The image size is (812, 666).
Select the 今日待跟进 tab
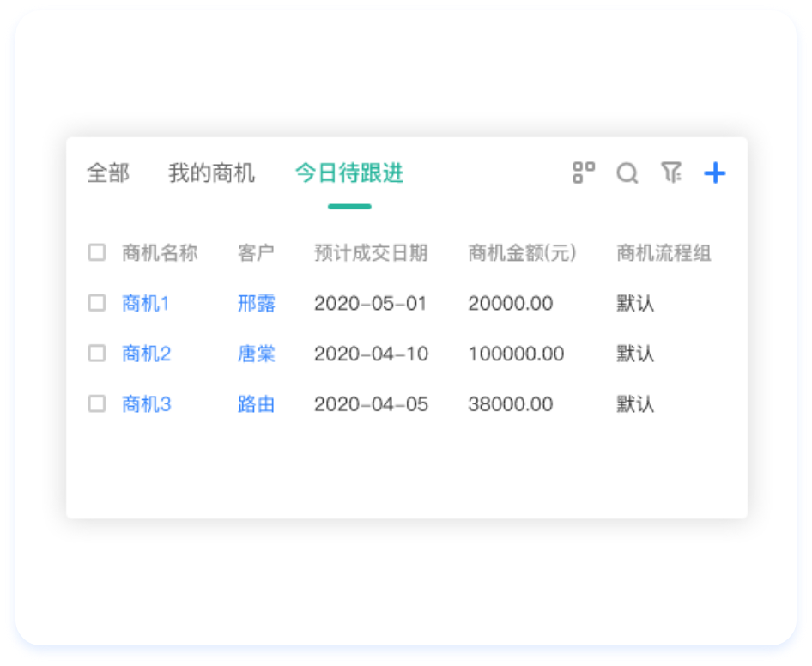pos(349,173)
